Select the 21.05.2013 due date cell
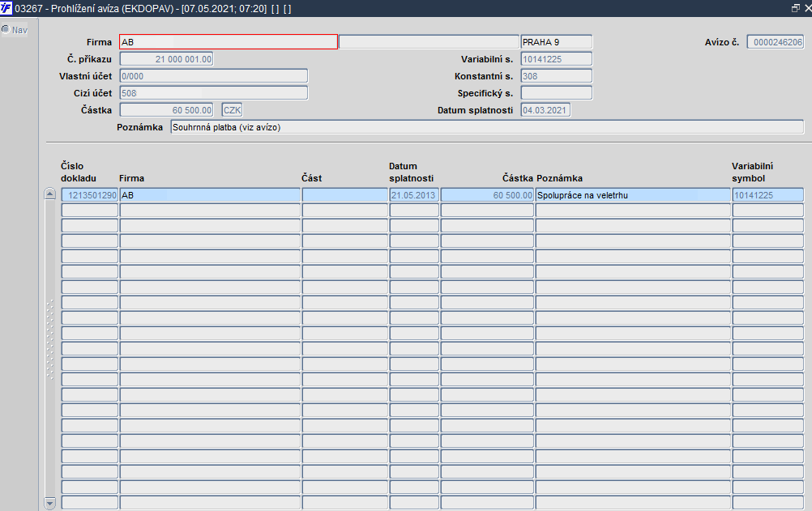Image resolution: width=812 pixels, height=511 pixels. [414, 195]
